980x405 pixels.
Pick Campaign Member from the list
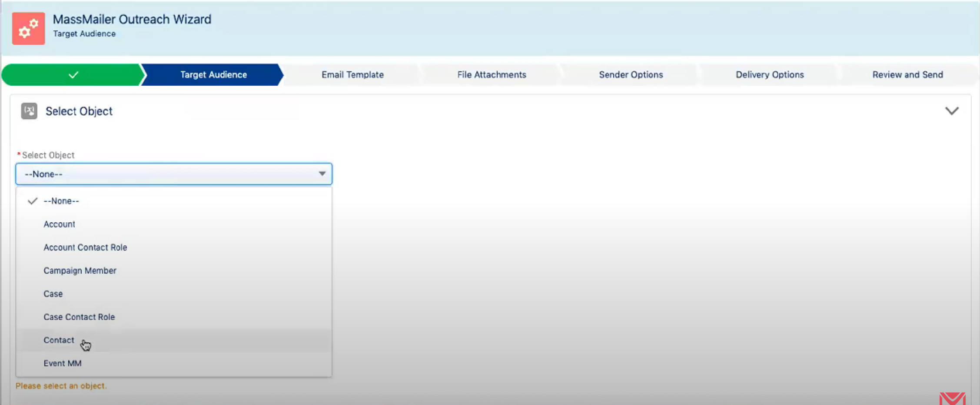tap(174, 271)
